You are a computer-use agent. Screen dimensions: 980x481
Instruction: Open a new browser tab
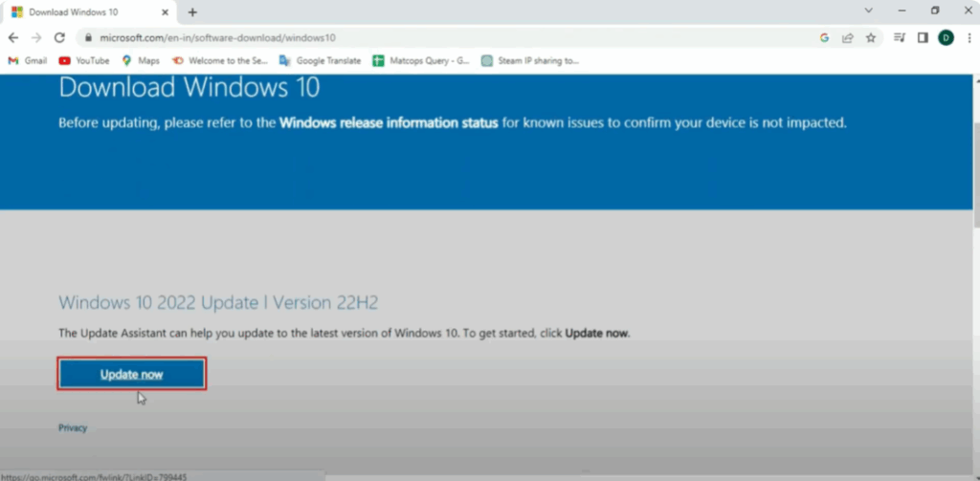[192, 12]
